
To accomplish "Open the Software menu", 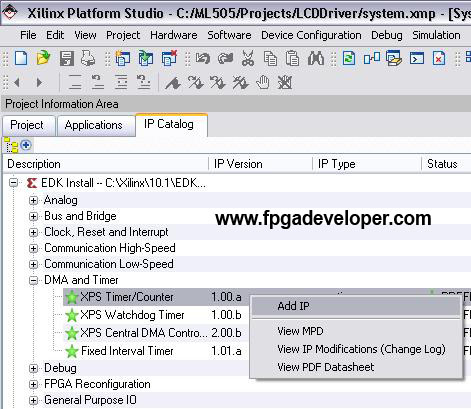I will tap(229, 35).
